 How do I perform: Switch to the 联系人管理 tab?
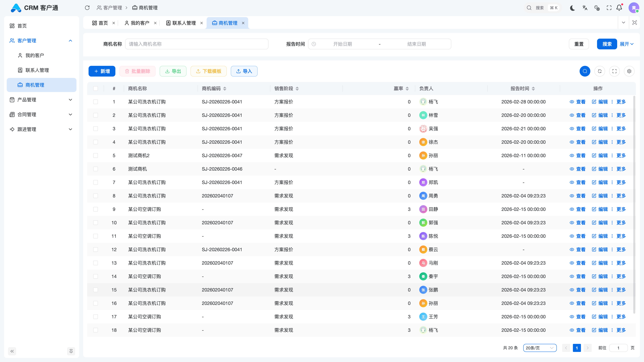click(x=184, y=23)
